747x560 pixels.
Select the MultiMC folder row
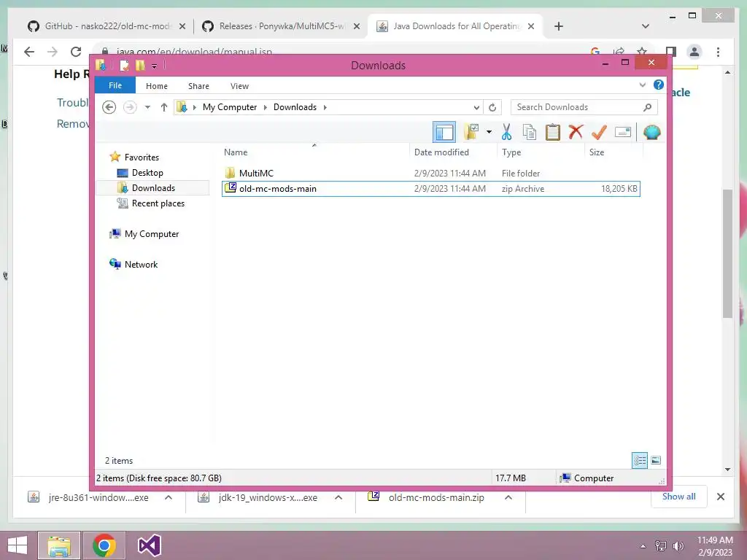click(430, 174)
